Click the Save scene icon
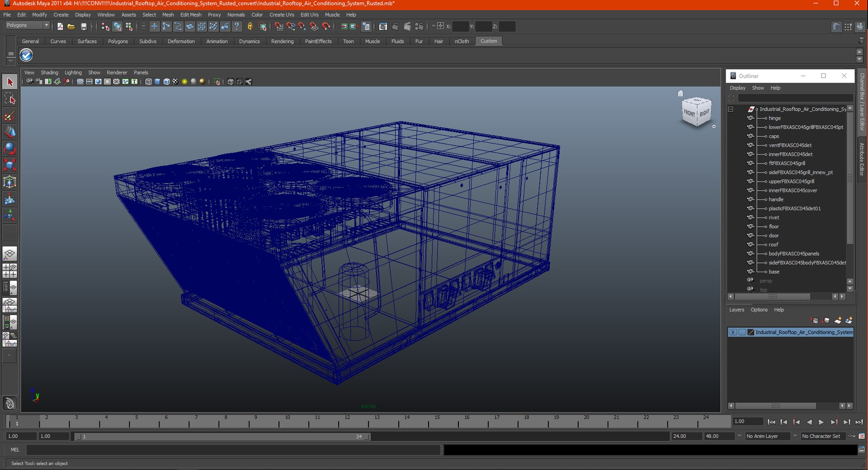 pos(84,27)
